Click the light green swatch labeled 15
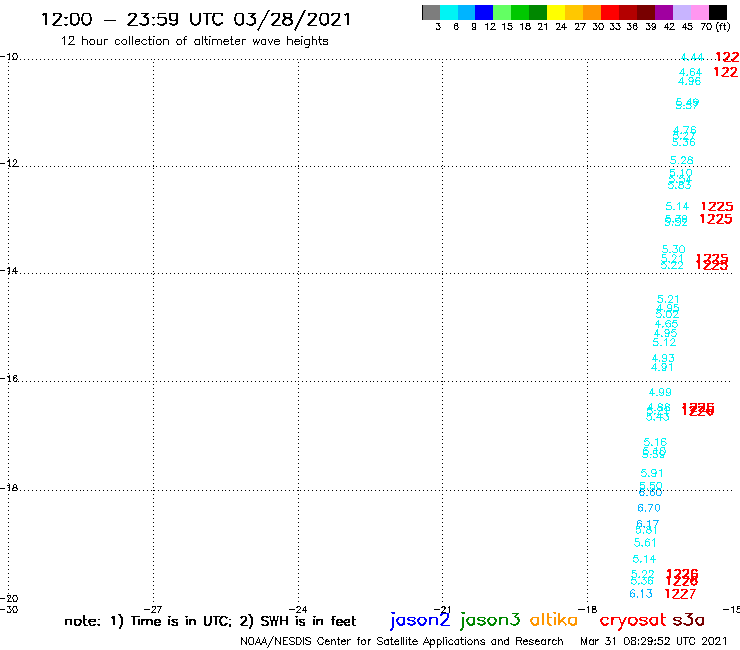The width and height of the screenshot is (740, 650). (x=502, y=12)
